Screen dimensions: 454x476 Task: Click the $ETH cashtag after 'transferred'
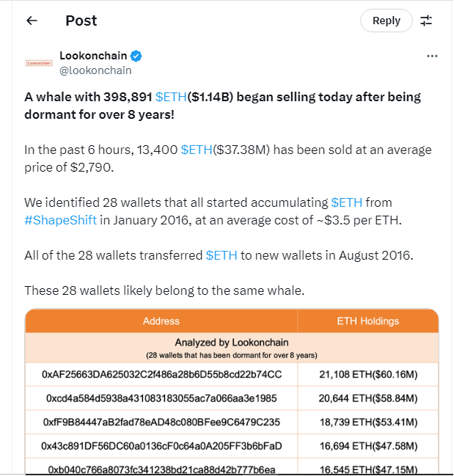(221, 255)
